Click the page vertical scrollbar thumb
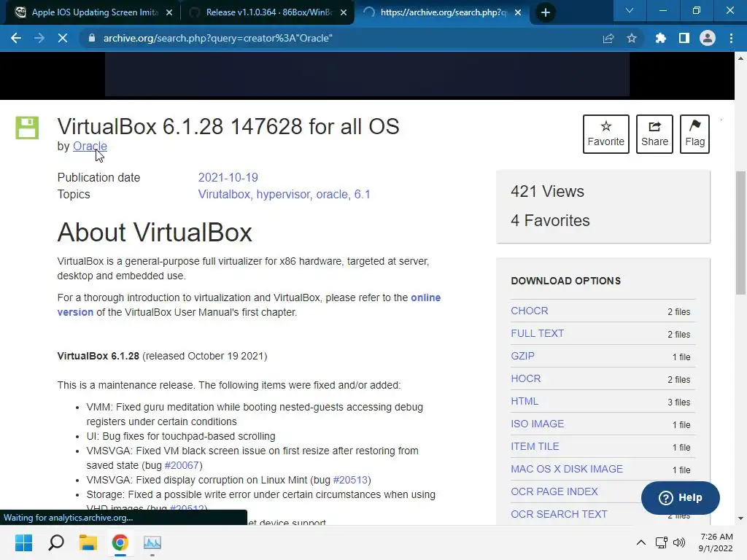The width and height of the screenshot is (747, 560). click(x=740, y=233)
